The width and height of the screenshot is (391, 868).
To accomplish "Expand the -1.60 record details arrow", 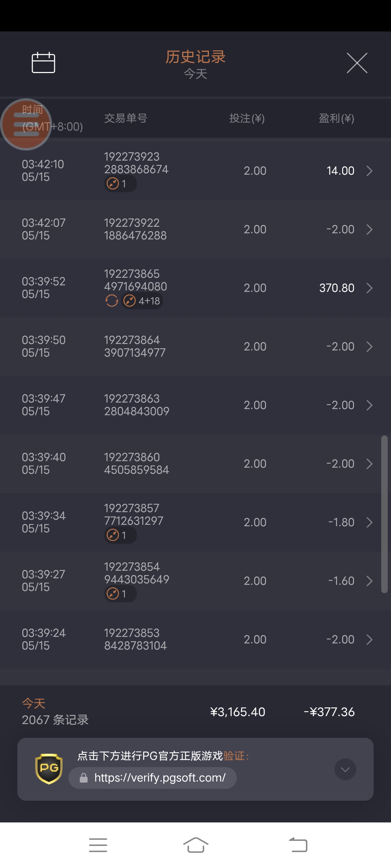I will tap(369, 581).
